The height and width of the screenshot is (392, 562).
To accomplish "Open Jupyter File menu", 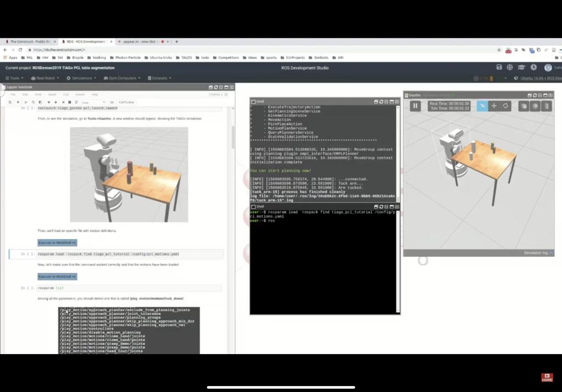I will pyautogui.click(x=13, y=94).
